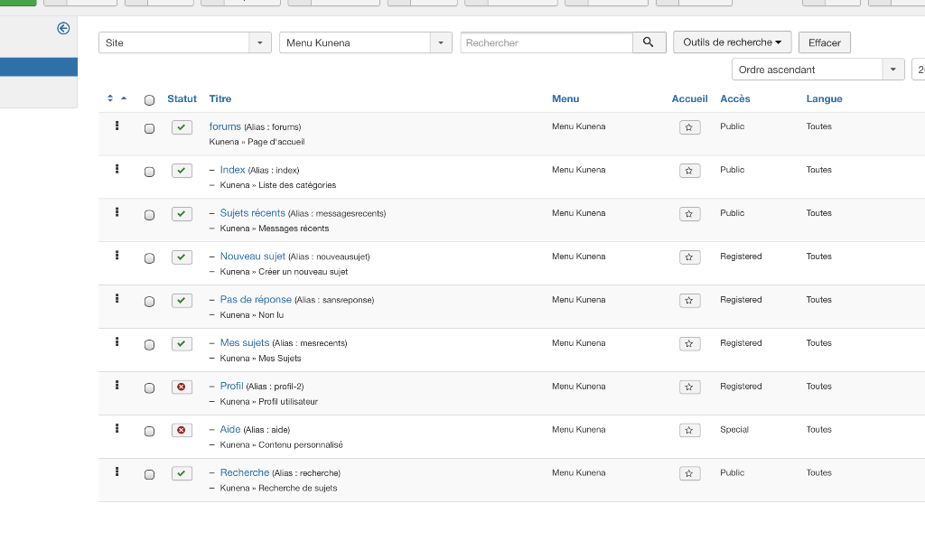The image size is (925, 560).
Task: Open the Pas de réponse menu item
Action: (x=256, y=300)
